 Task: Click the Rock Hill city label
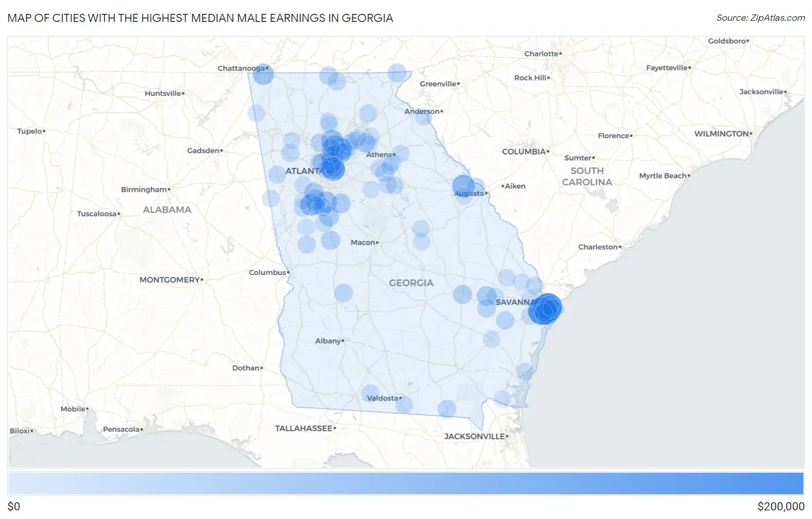click(530, 77)
